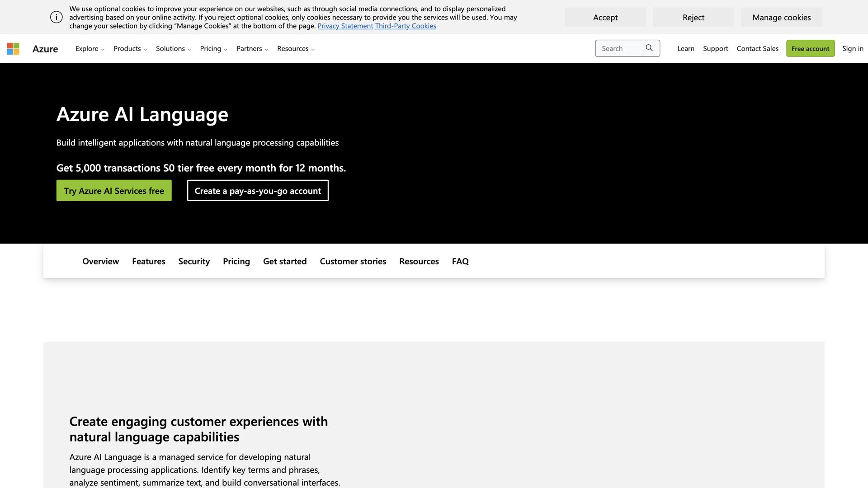Click Create a pay-as-you-go account
Viewport: 868px width, 488px height.
257,190
